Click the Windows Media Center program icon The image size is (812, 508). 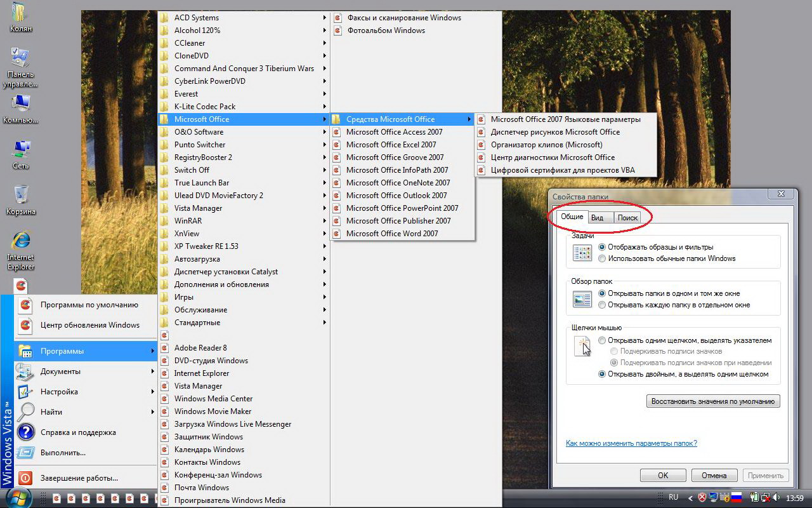pyautogui.click(x=165, y=399)
